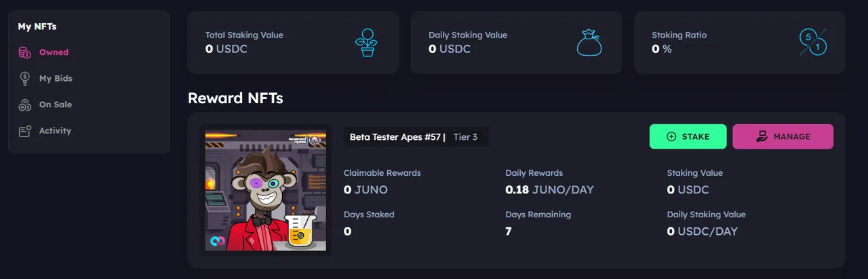Click the potted plant staking value icon
Viewport: 868px width, 279px height.
coord(367,42)
